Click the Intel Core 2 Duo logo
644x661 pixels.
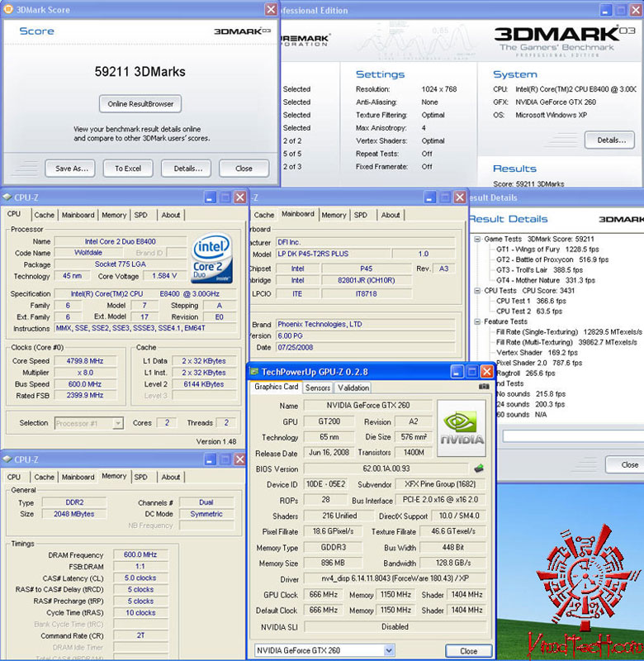pyautogui.click(x=212, y=258)
